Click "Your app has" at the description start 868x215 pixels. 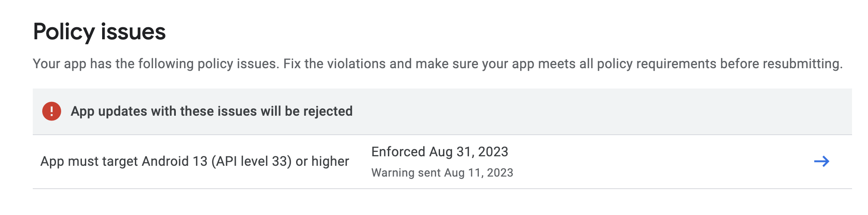coord(59,64)
